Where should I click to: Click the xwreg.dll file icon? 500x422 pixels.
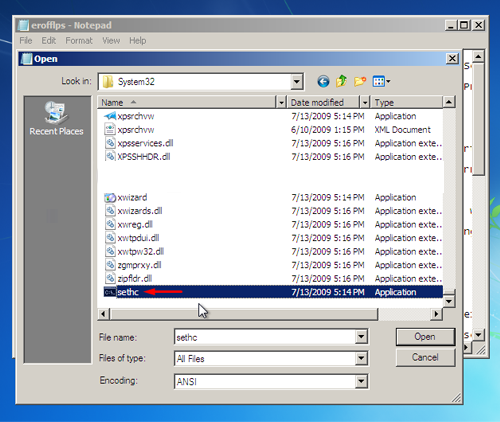click(110, 224)
